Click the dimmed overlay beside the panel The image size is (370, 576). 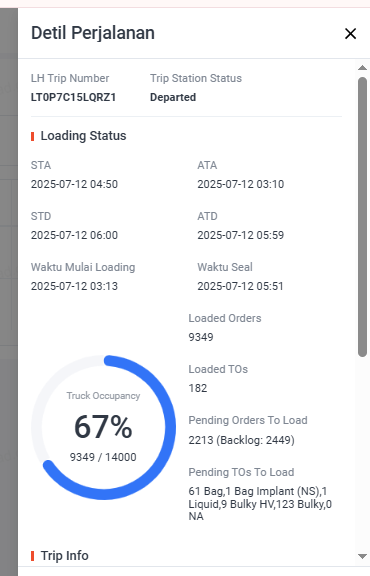click(9, 292)
